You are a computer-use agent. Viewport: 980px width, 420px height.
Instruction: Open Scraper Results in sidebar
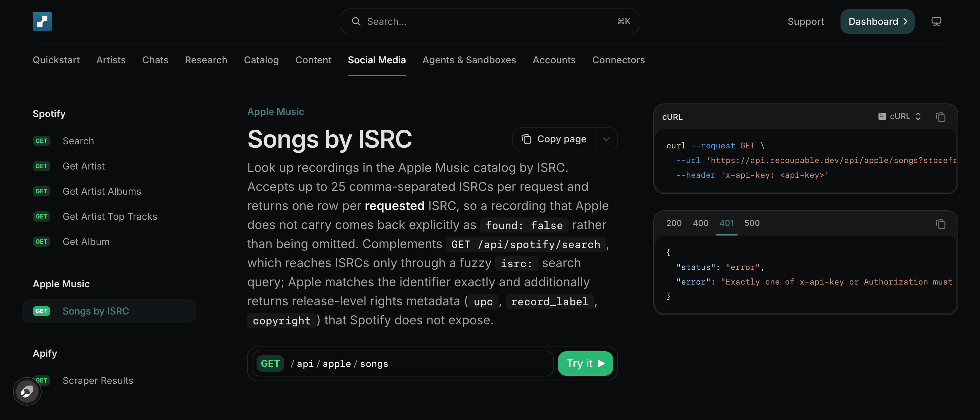(x=109, y=381)
